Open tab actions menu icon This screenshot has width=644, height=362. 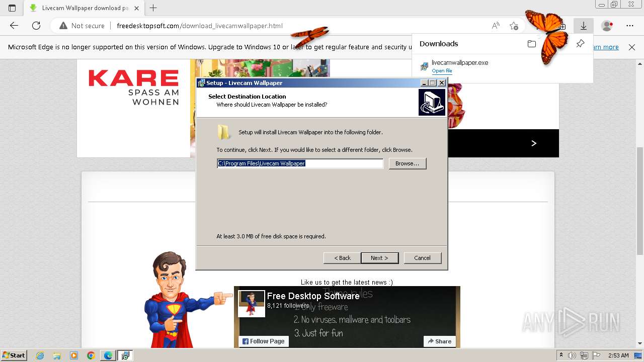pos(12,8)
